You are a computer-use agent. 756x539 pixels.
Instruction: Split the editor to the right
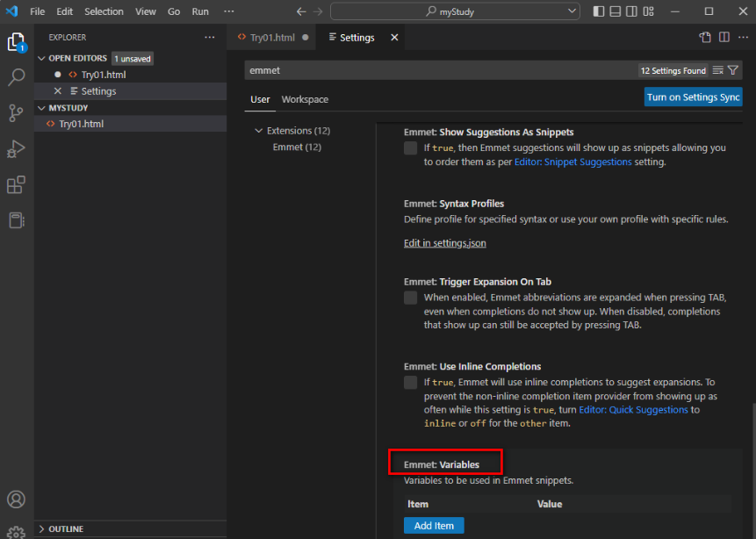[x=724, y=37]
